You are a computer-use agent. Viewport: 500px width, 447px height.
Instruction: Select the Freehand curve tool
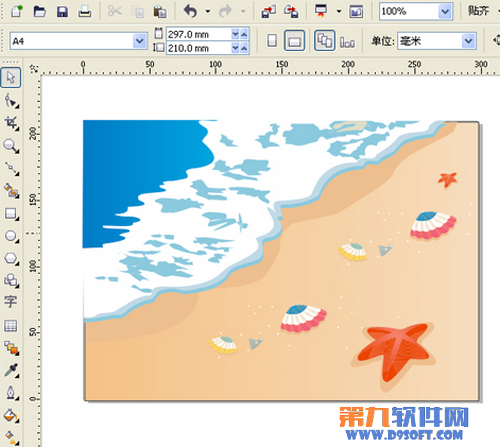coord(11,168)
